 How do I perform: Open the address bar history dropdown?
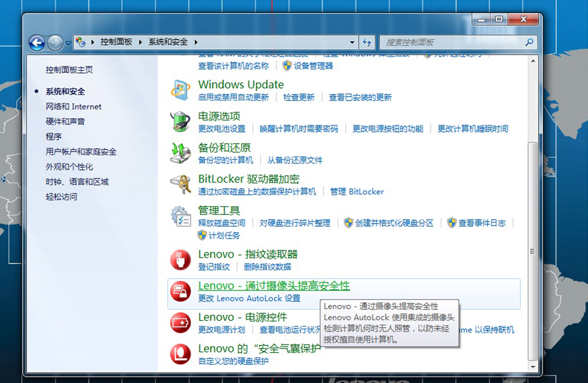(x=352, y=42)
